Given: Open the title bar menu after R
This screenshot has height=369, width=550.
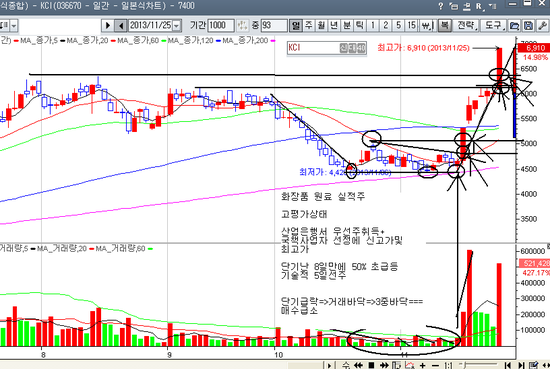Looking at the screenshot, I should click(x=493, y=6).
